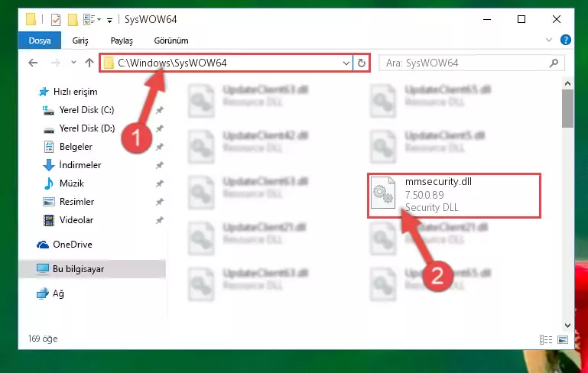Click the 7.50.0.89 version text
This screenshot has width=588, height=373.
[x=424, y=195]
